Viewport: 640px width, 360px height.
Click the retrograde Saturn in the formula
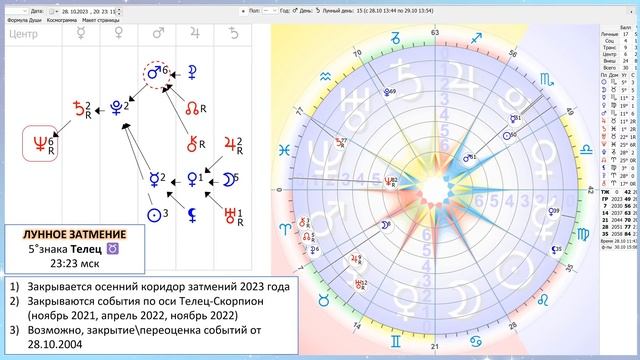click(82, 109)
